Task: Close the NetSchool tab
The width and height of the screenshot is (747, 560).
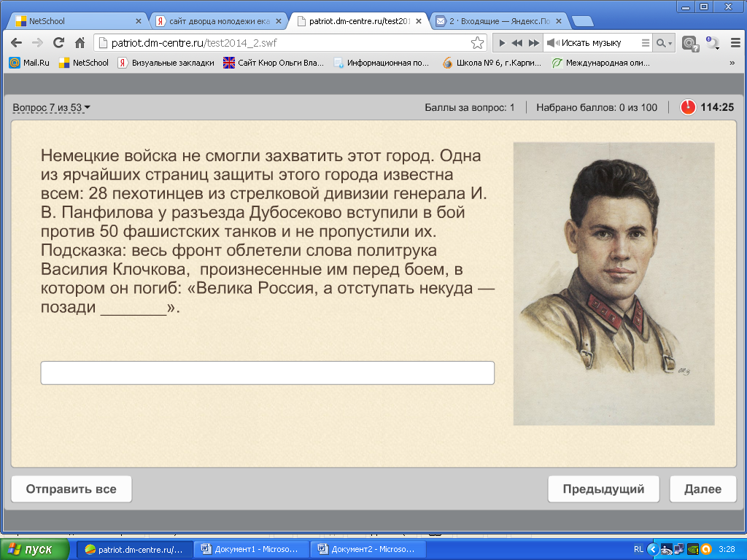Action: [138, 21]
